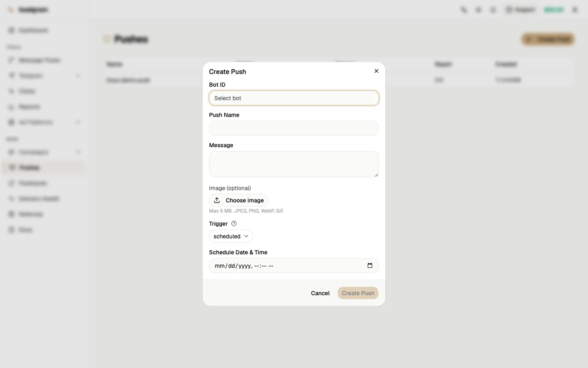The image size is (588, 368).
Task: Open the Select bot dropdown
Action: tap(294, 98)
